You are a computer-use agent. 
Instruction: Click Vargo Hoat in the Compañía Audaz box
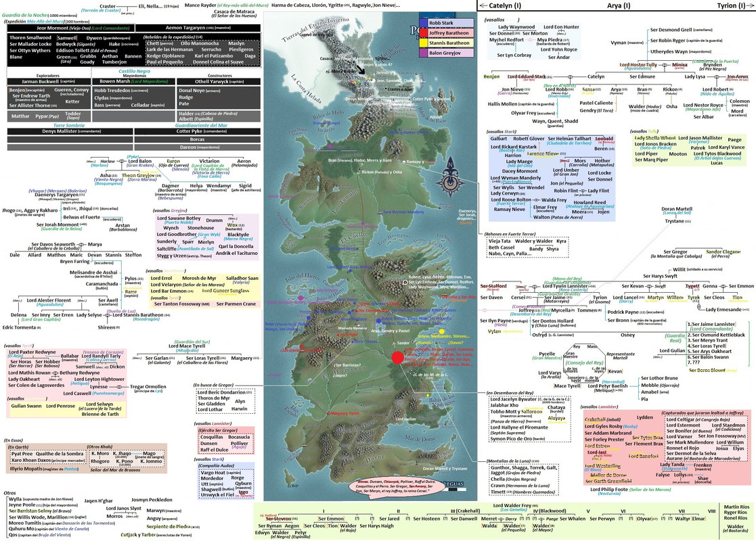click(x=213, y=473)
